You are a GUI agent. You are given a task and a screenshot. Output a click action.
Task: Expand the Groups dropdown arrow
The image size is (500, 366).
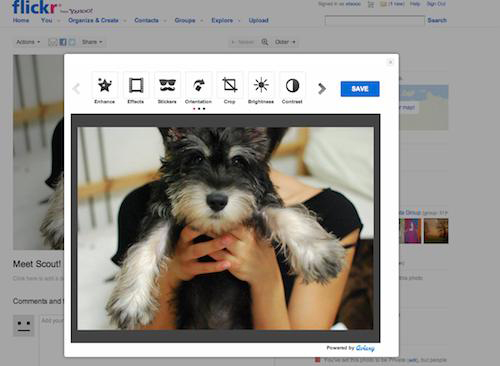202,21
